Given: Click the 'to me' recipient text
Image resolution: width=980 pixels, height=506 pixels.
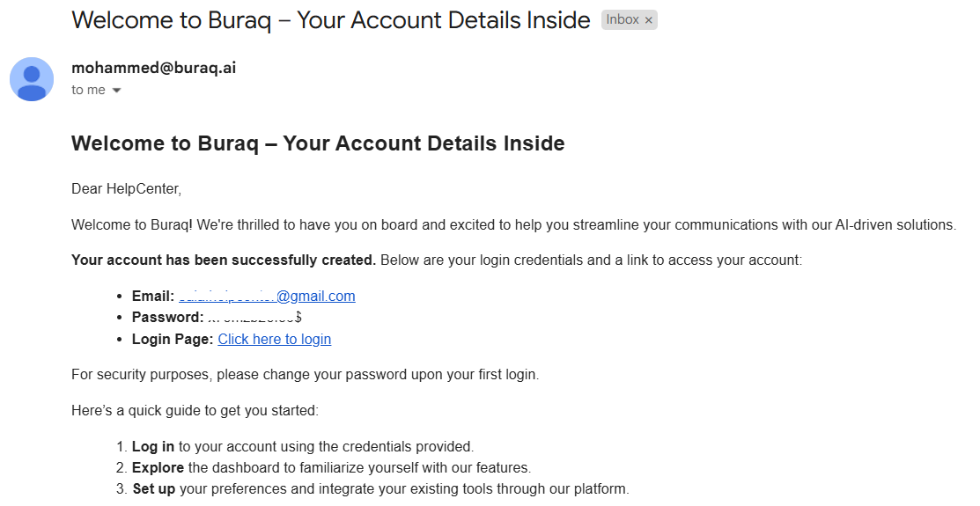Looking at the screenshot, I should pyautogui.click(x=88, y=90).
